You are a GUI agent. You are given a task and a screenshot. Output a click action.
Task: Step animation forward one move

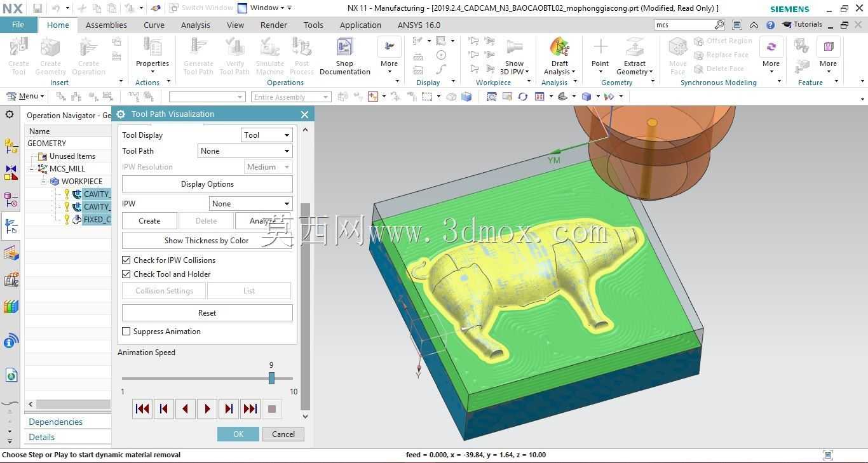pyautogui.click(x=229, y=409)
